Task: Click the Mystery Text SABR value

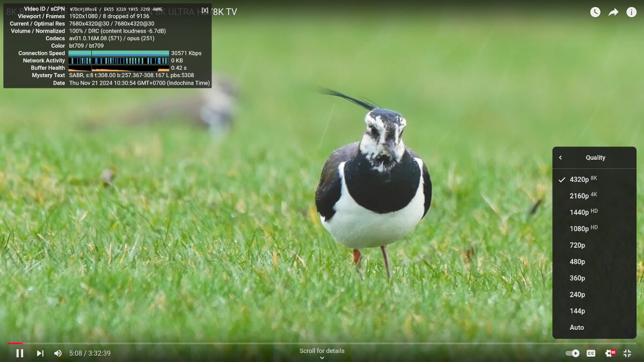Action: (131, 76)
